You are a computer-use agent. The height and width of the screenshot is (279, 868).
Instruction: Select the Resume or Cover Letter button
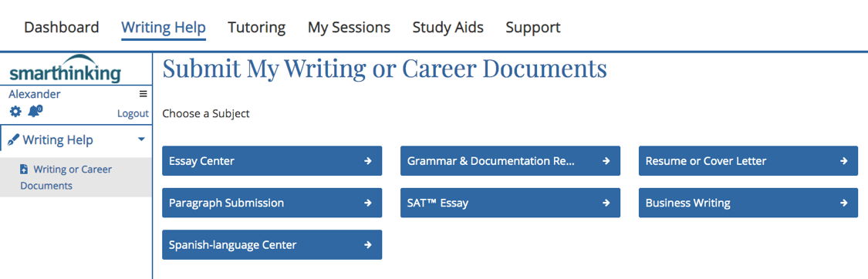click(748, 161)
